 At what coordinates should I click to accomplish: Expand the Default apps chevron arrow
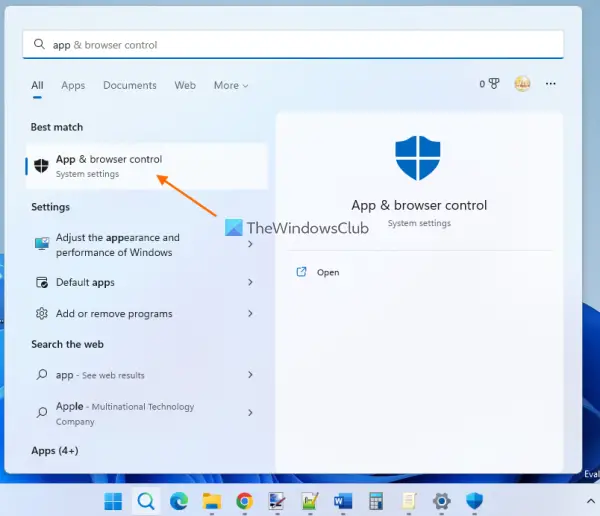pos(250,282)
